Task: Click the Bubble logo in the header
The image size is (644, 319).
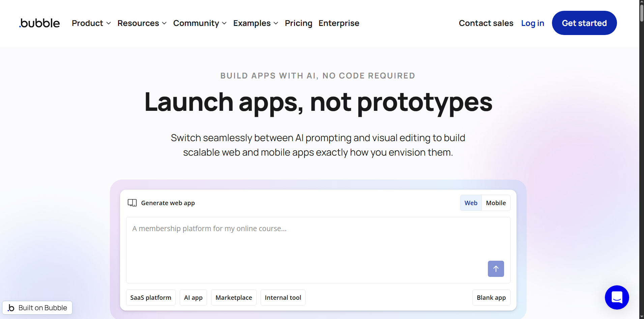Action: (39, 23)
